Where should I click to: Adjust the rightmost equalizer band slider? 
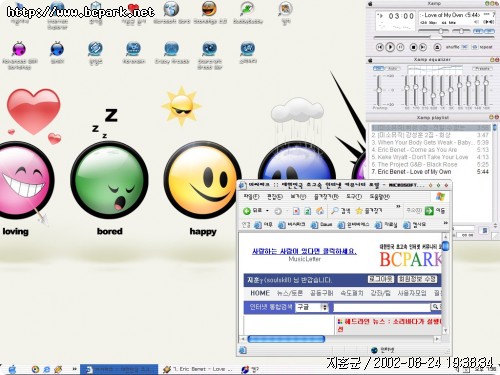pos(486,90)
